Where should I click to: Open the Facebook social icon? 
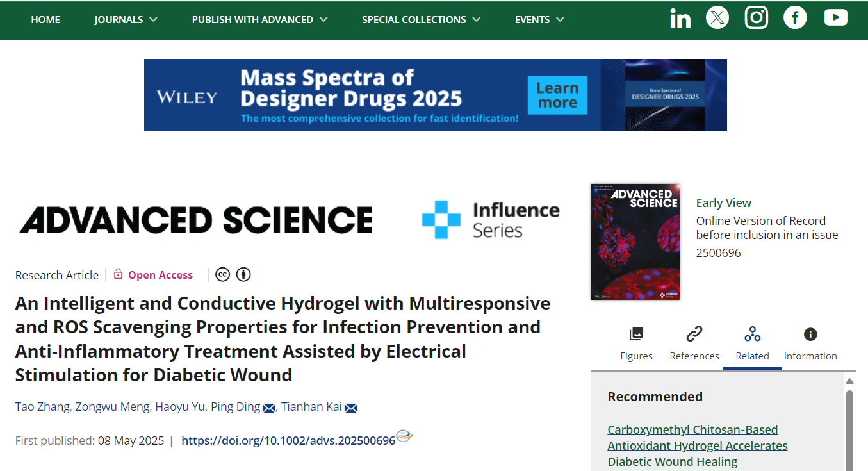(795, 17)
